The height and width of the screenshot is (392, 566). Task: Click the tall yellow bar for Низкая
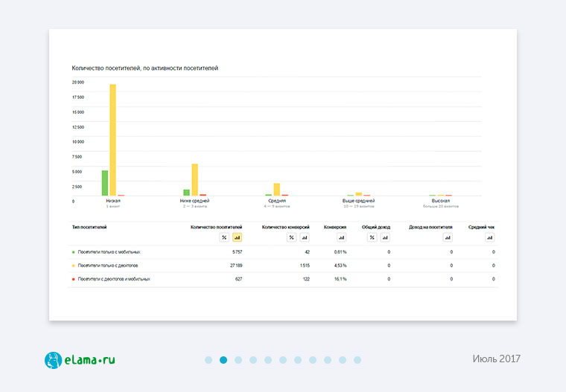point(113,140)
